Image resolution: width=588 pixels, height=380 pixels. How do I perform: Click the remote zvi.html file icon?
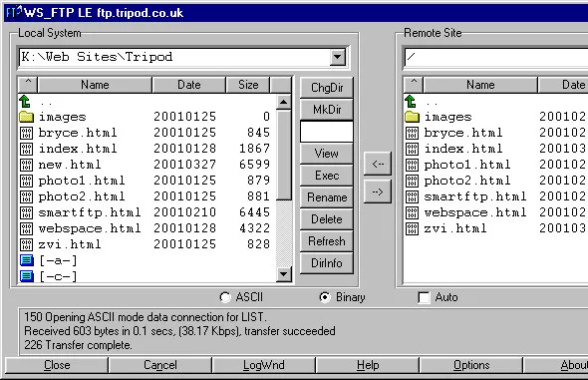point(412,228)
